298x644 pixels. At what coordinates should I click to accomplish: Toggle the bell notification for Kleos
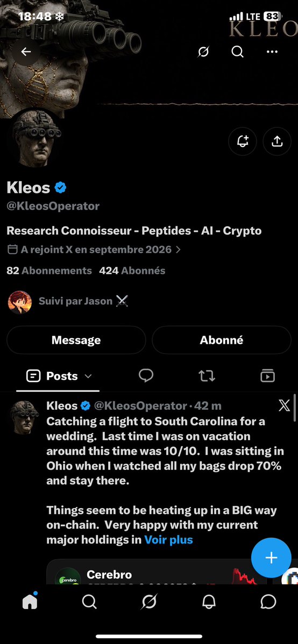243,142
